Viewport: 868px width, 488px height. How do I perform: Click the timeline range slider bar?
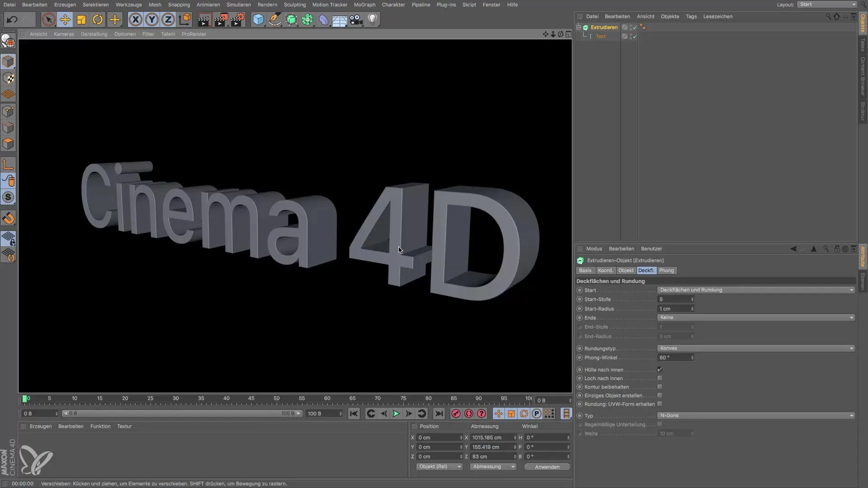pyautogui.click(x=182, y=413)
